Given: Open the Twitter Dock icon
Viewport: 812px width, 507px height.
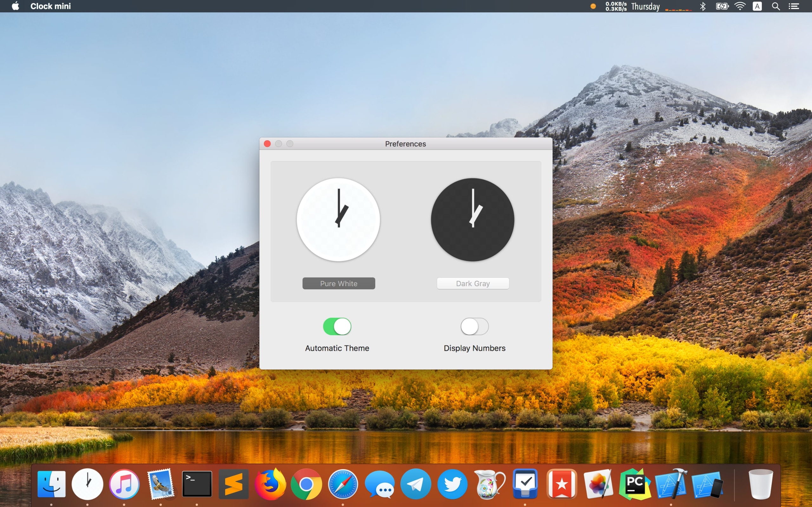Looking at the screenshot, I should tap(452, 484).
